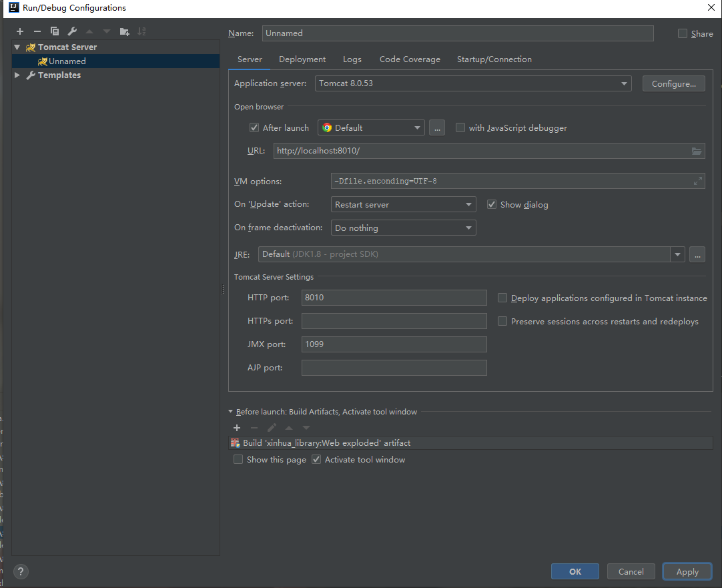
Task: Sort configurations alphabetically icon
Action: [x=142, y=31]
